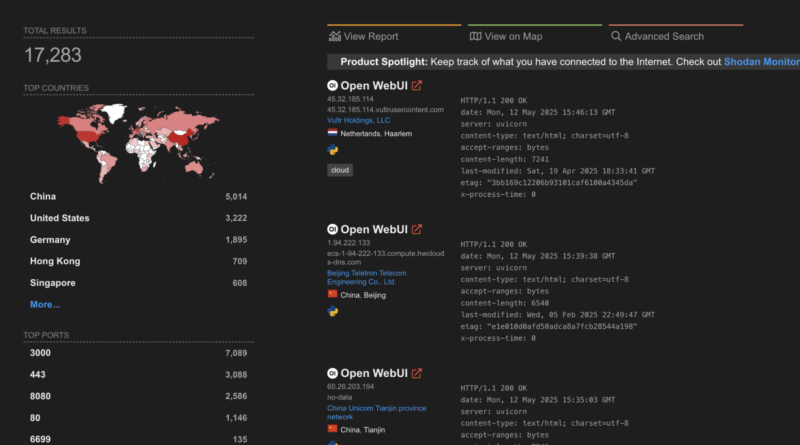Click the View Report chart icon
The image size is (800, 445).
335,36
